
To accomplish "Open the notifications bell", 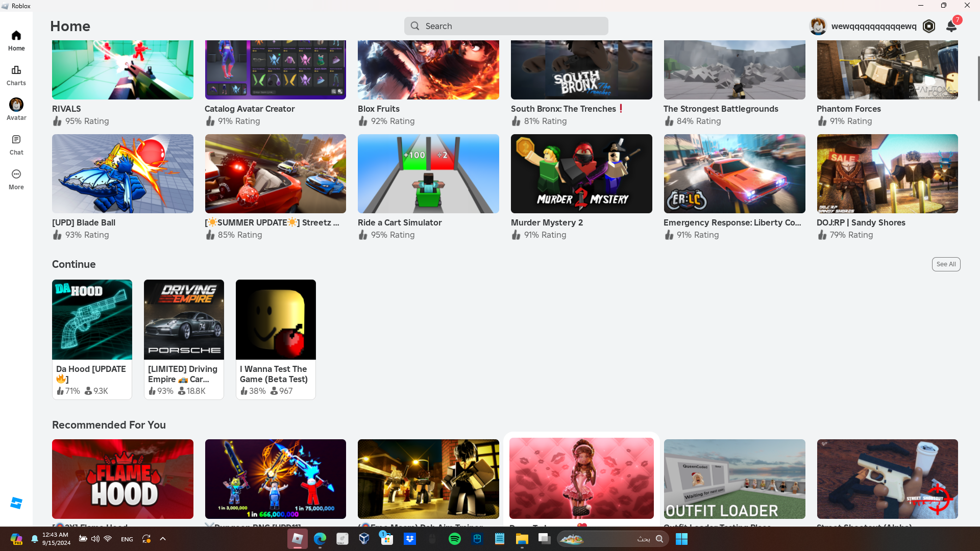I will click(951, 26).
